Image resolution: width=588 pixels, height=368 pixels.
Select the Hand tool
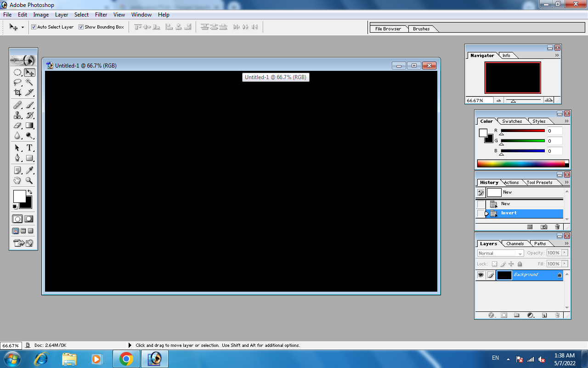[17, 181]
